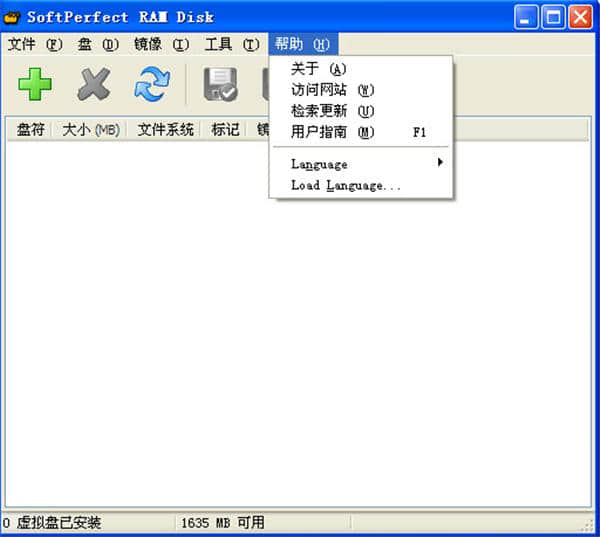Open the 盘 (D) menu
Viewport: 600px width, 537px height.
point(98,44)
